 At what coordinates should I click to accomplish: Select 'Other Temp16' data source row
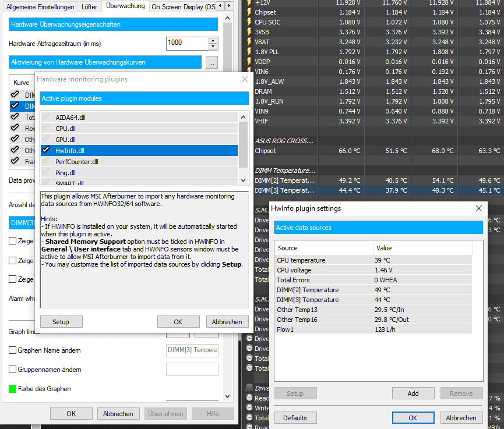373,320
